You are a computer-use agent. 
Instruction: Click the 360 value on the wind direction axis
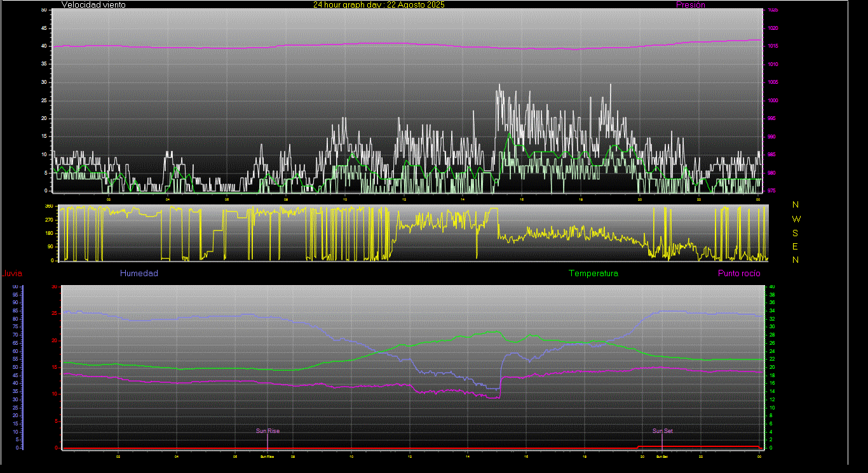click(x=49, y=206)
